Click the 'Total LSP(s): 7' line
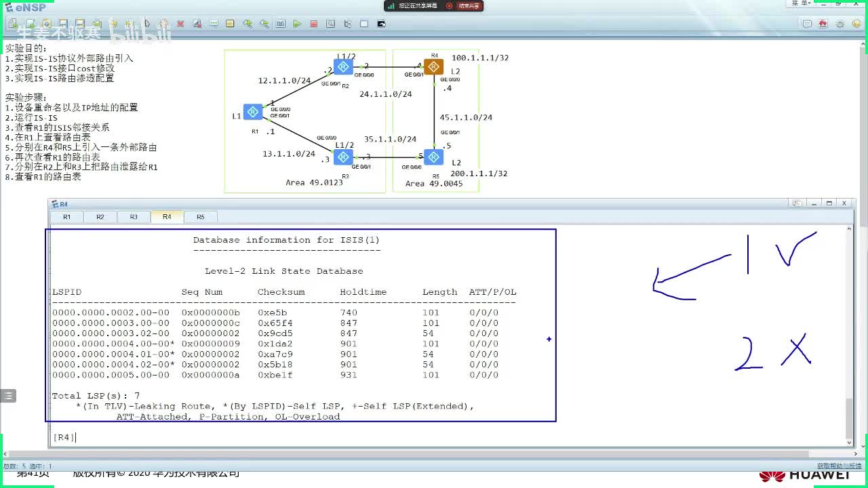 point(96,396)
